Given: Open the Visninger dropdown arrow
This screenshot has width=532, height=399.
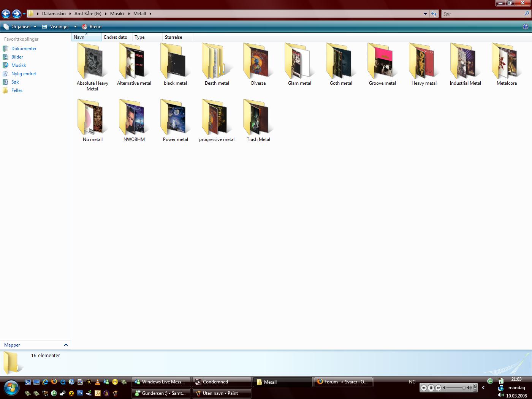Looking at the screenshot, I should [x=75, y=27].
